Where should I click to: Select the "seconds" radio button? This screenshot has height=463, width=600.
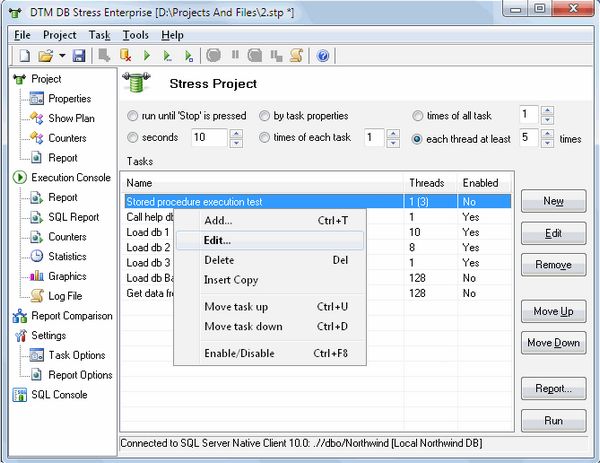coord(132,137)
